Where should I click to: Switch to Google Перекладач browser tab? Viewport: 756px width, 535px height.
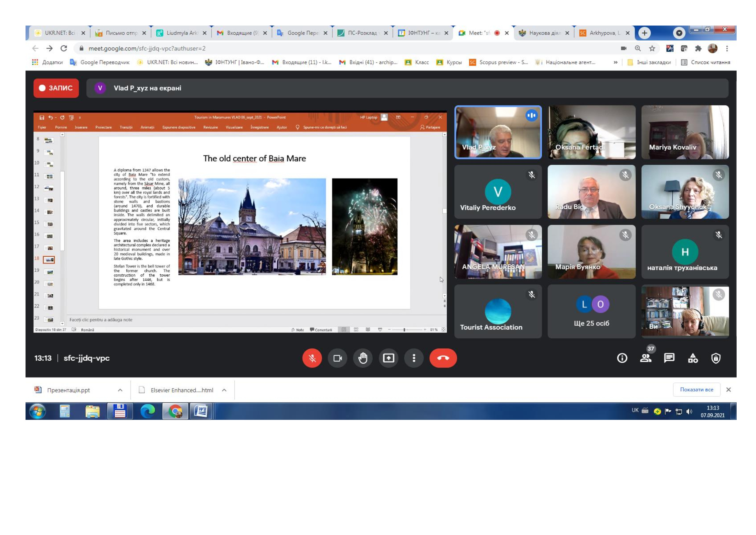point(302,33)
